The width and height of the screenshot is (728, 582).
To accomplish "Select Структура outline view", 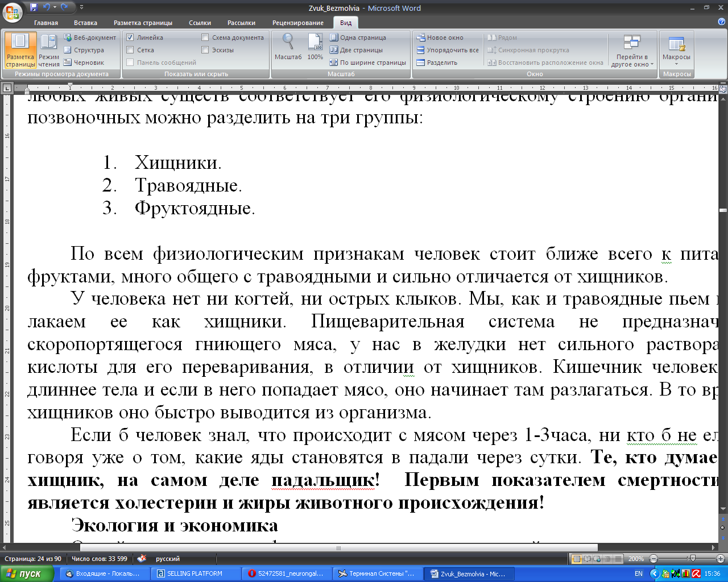I will (x=84, y=50).
